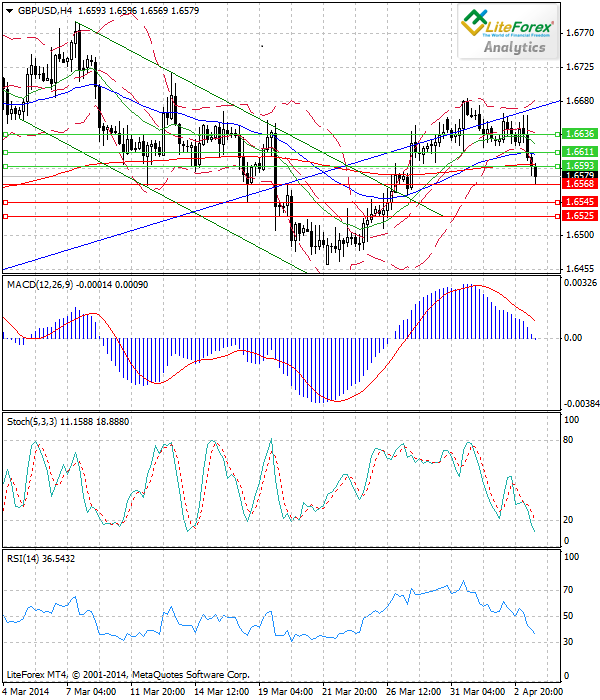Select the handle of the 1.6611 green line
The width and height of the screenshot is (600, 700).
(x=6, y=152)
